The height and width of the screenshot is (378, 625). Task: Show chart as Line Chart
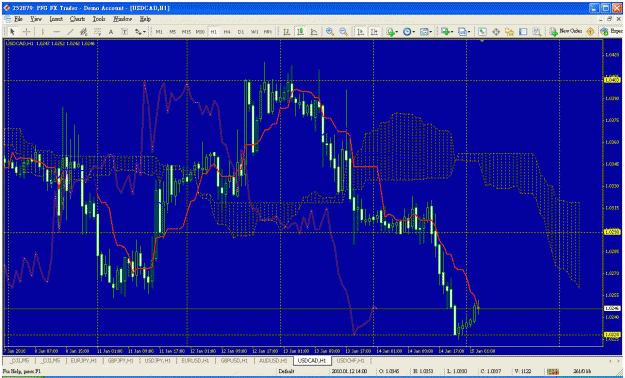[x=314, y=32]
